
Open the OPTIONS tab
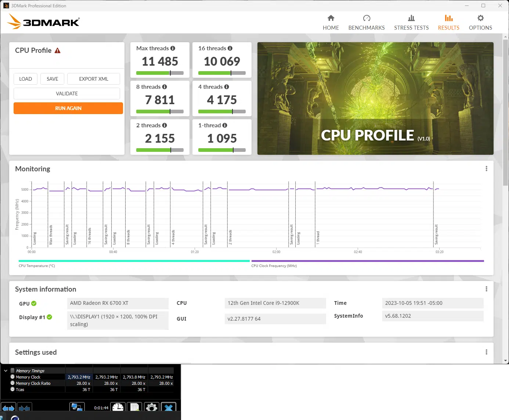pyautogui.click(x=480, y=23)
